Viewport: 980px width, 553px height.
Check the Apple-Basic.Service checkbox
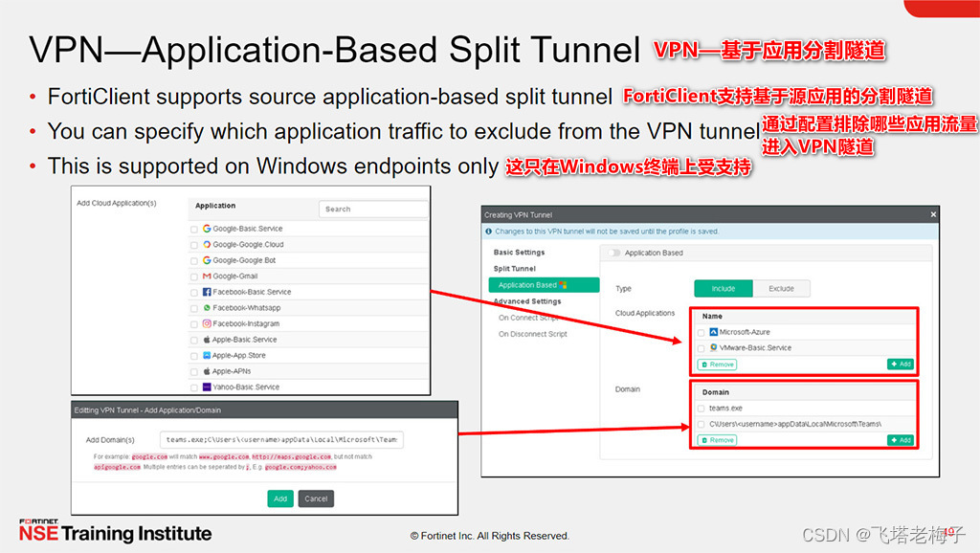coord(194,340)
